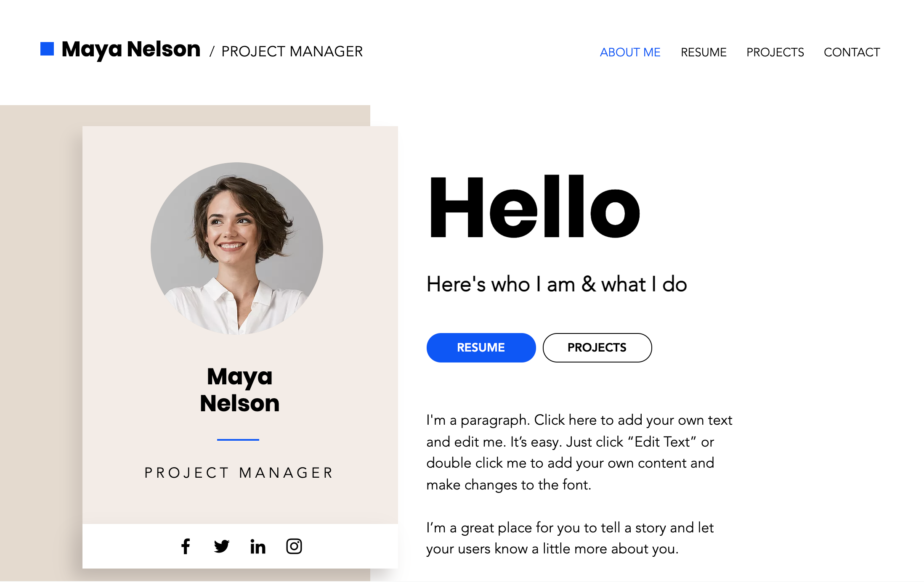Click the LinkedIn icon in profile card

tap(257, 545)
